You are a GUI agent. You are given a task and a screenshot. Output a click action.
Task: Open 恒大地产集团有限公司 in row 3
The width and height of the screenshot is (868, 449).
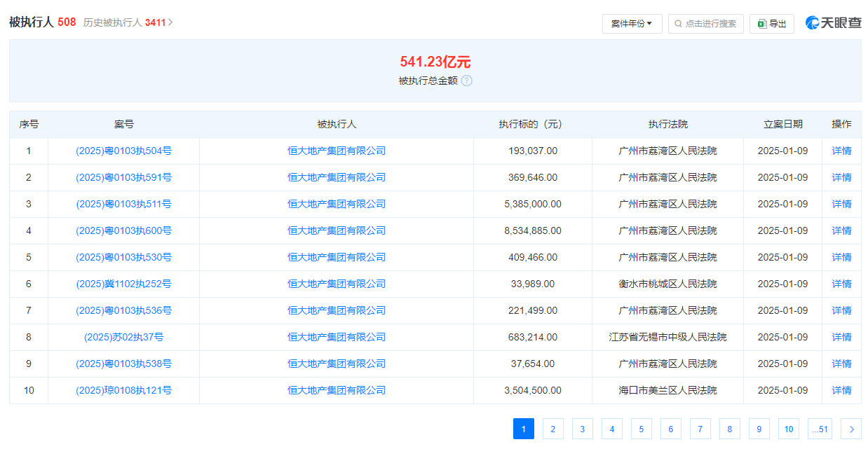click(337, 204)
